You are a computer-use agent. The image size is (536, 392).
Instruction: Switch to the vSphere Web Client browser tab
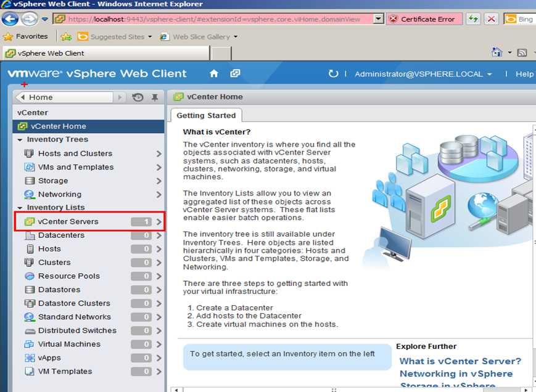[x=106, y=53]
